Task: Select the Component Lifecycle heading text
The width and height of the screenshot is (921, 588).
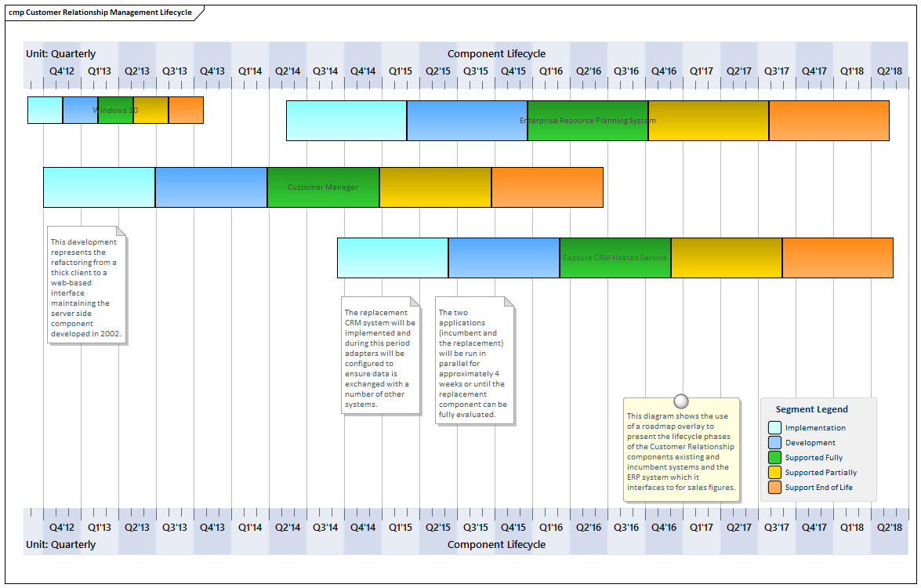Action: click(x=496, y=53)
